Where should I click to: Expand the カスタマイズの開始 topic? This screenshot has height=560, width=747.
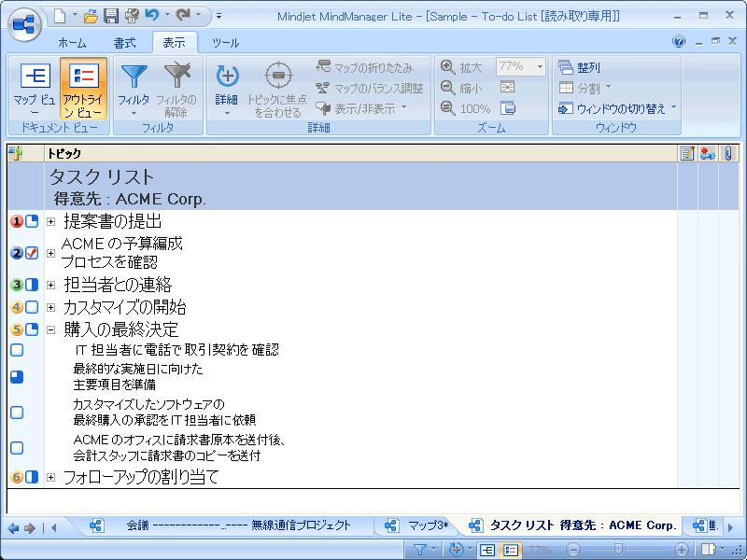coord(51,308)
